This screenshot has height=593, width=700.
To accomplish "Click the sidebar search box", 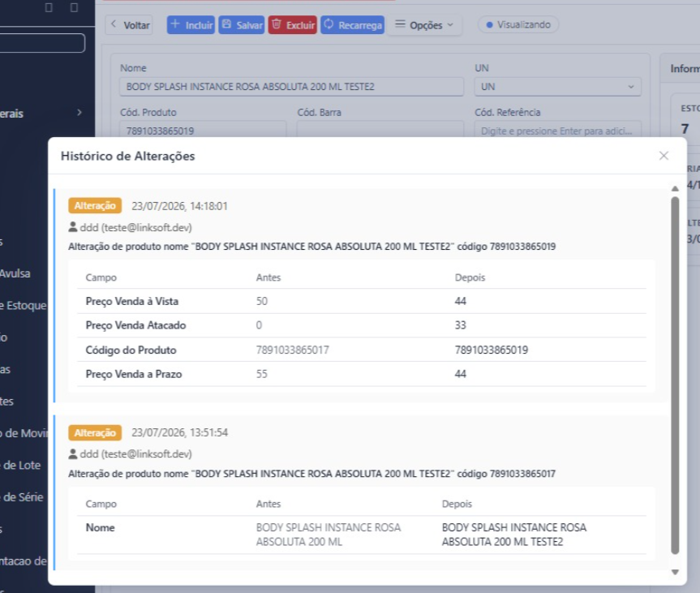I will pyautogui.click(x=42, y=43).
